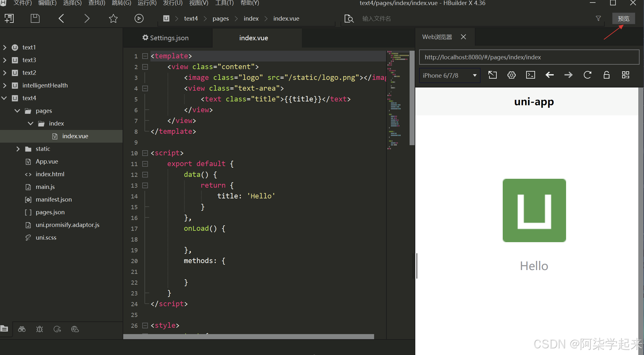Image resolution: width=644 pixels, height=355 pixels.
Task: Go back with the left chevron toolbar icon
Action: (x=61, y=18)
